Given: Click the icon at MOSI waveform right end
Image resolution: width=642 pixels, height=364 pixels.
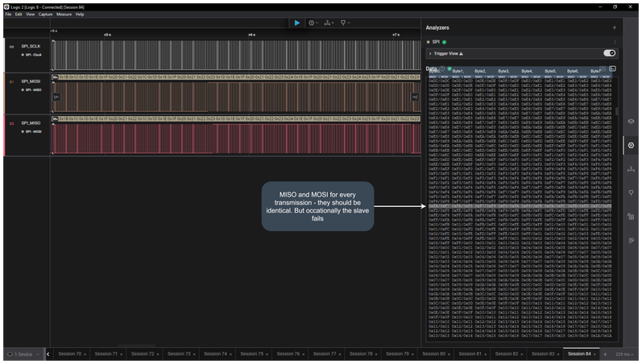Looking at the screenshot, I should (415, 97).
